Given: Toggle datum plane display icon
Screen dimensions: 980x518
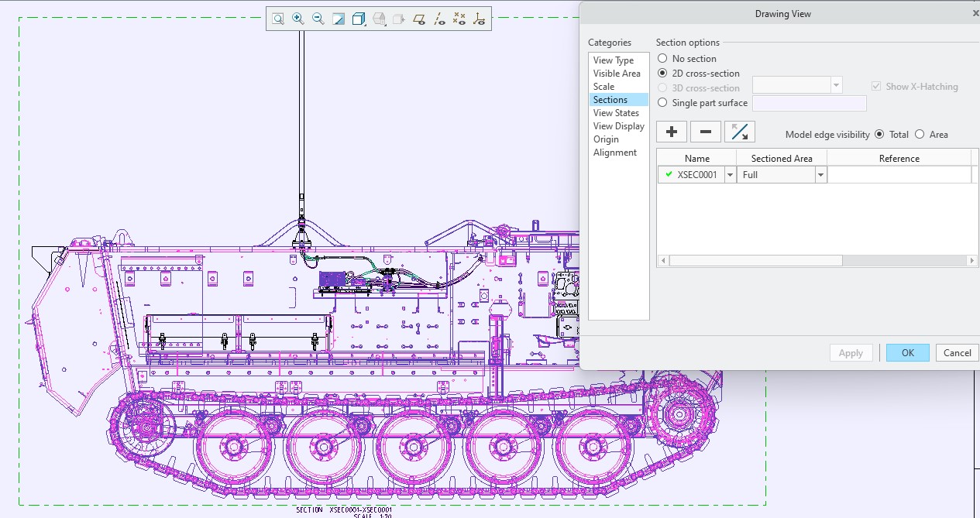Looking at the screenshot, I should (419, 19).
